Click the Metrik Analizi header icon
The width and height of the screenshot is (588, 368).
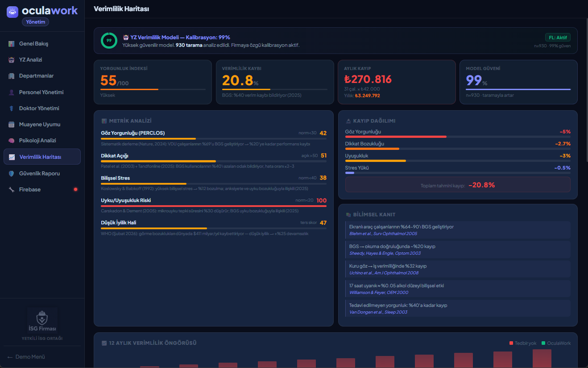104,121
